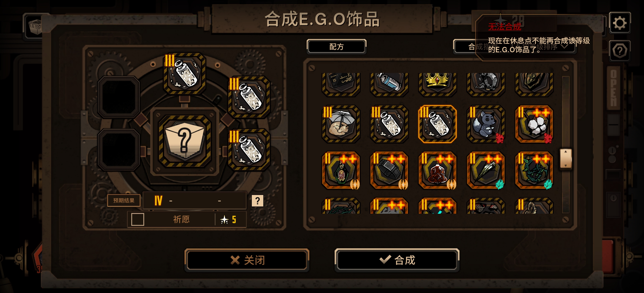Show expected result details question mark

pyautogui.click(x=257, y=201)
